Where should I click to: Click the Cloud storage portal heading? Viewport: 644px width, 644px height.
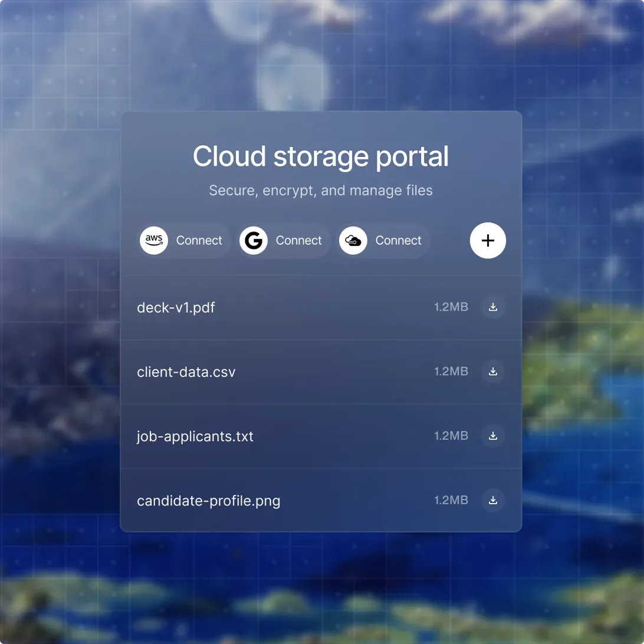321,156
